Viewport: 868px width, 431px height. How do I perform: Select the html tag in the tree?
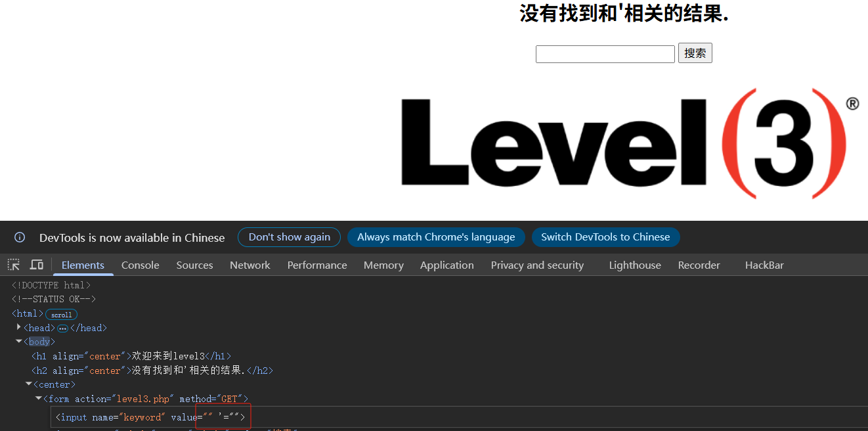28,313
